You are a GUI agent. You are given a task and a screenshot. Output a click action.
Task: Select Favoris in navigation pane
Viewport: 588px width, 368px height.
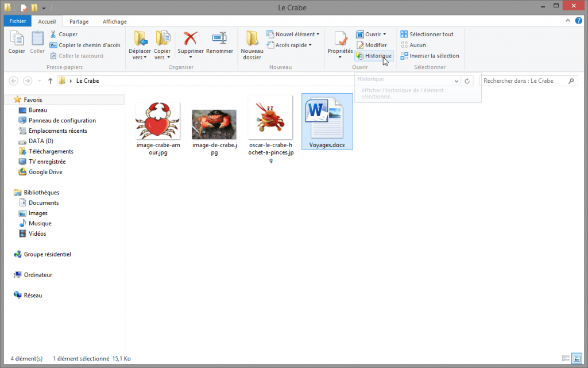coord(65,99)
